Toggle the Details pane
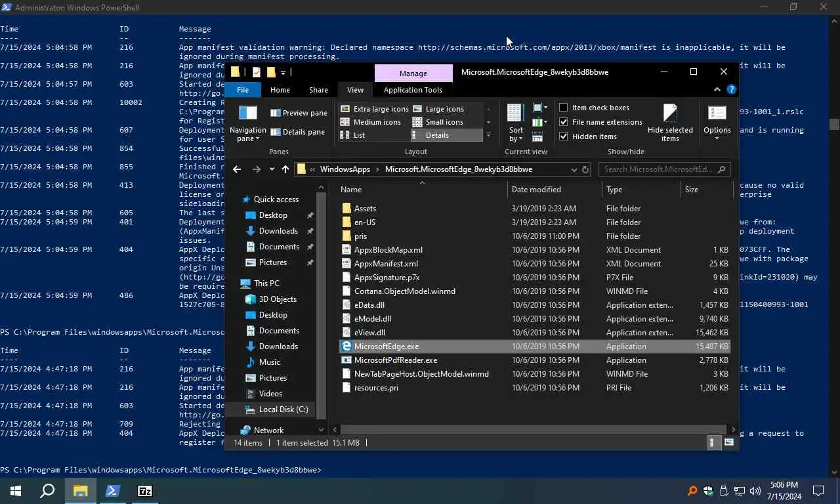This screenshot has width=840, height=504. click(297, 132)
